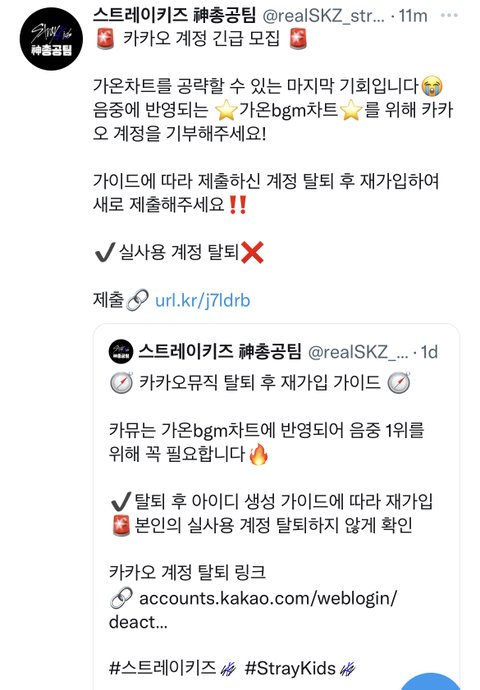Click the quoted tweet text 카카오뮤직 탈퇴 후 재가입 가이드
480x690 pixels.
pyautogui.click(x=260, y=382)
